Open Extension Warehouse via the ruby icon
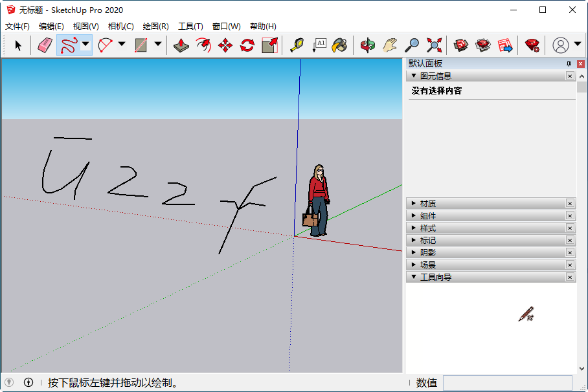Image resolution: width=588 pixels, height=392 pixels. point(532,45)
